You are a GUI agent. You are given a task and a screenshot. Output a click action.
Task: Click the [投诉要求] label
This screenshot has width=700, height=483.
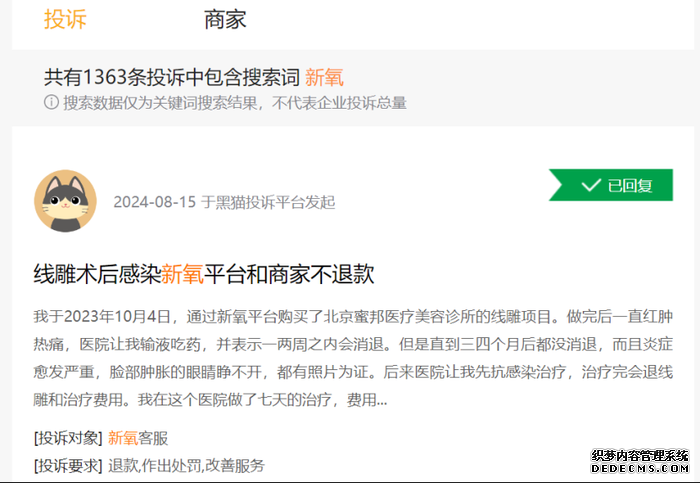(x=68, y=466)
